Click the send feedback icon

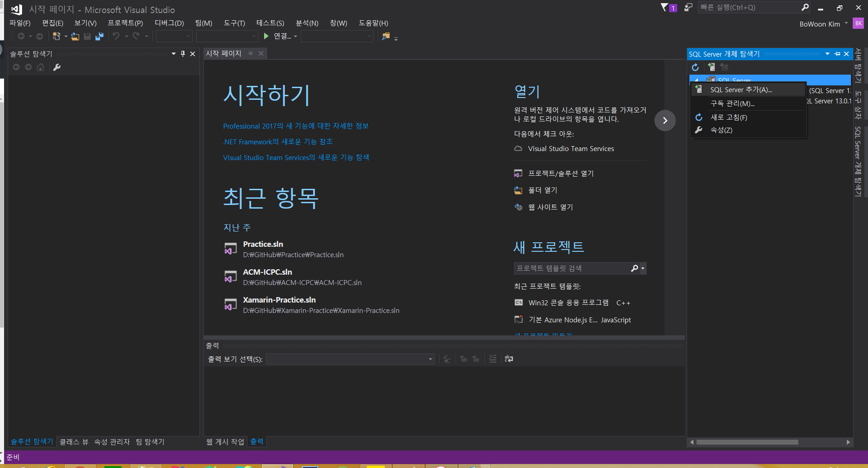[688, 7]
